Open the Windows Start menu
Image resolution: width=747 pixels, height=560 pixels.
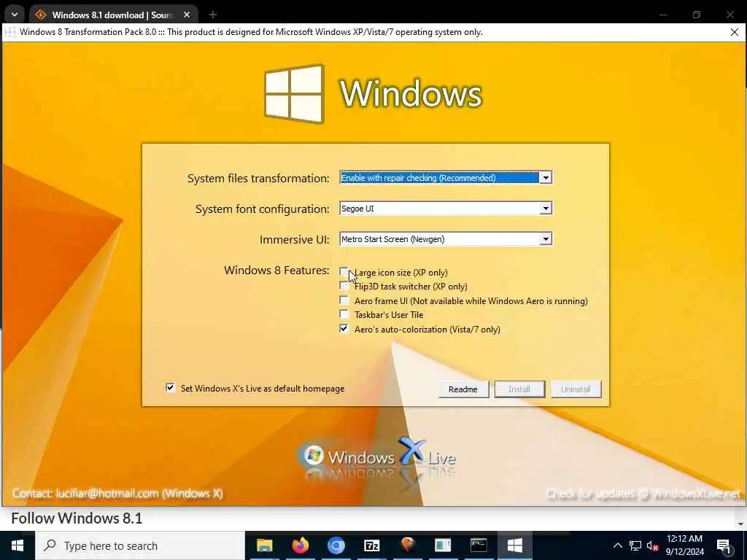[x=18, y=545]
